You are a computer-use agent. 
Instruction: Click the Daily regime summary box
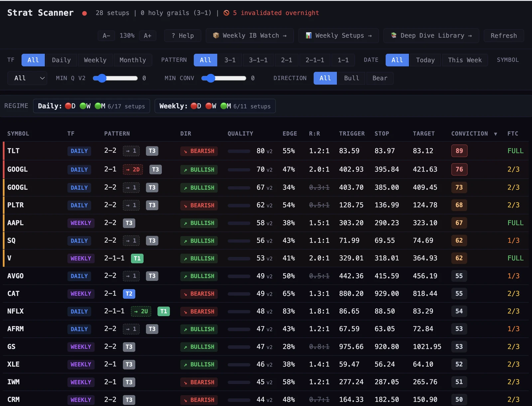[x=91, y=106]
